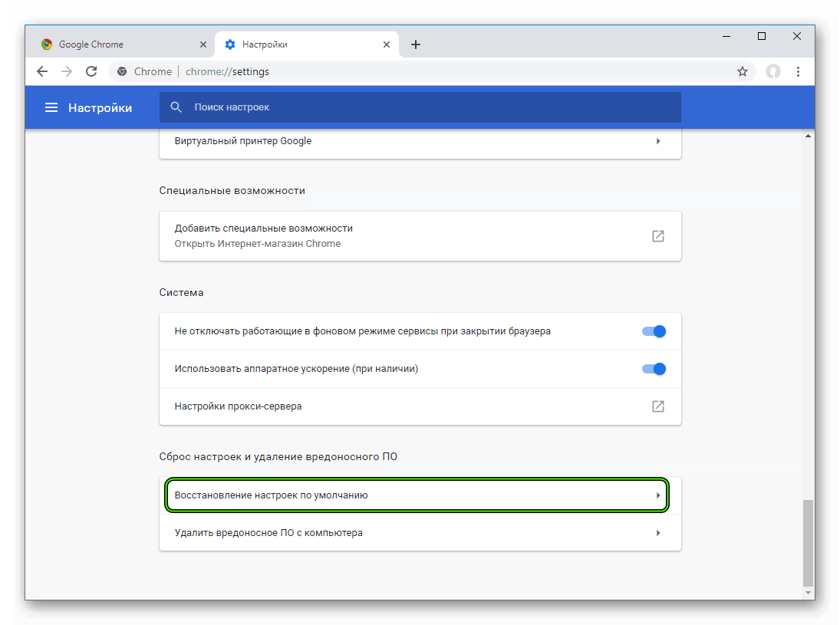Screen dimensions: 840x625
Task: Open the hamburger menu next to Настройки
Action: 51,107
